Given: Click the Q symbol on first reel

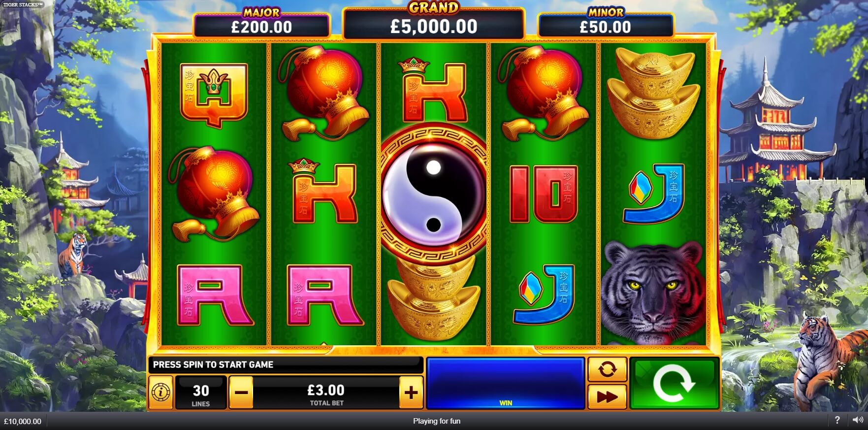Looking at the screenshot, I should [x=214, y=95].
